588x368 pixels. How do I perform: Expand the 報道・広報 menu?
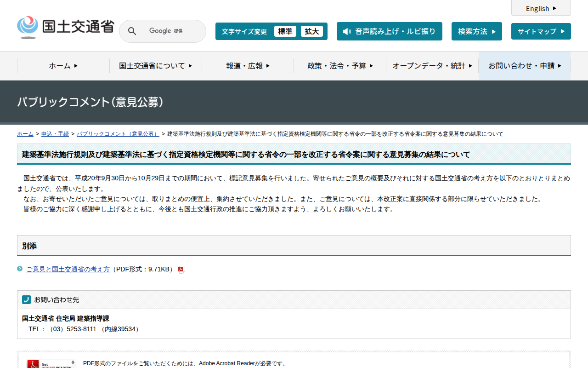coord(248,66)
